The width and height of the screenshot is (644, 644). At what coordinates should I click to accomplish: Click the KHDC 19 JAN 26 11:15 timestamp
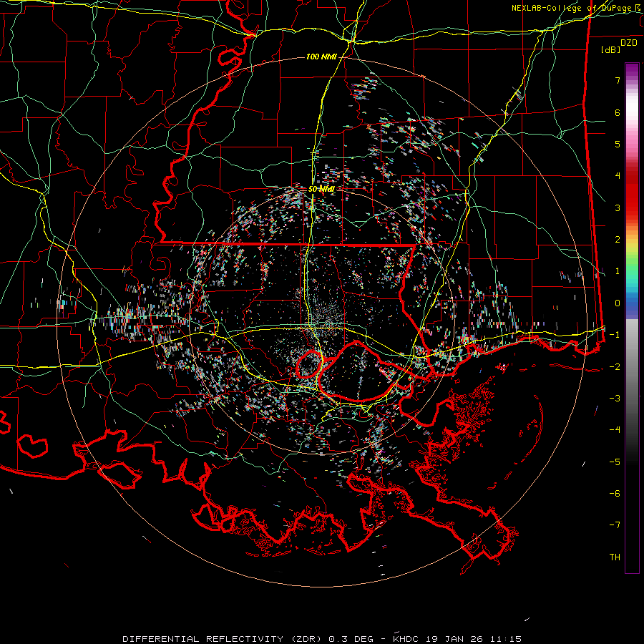pyautogui.click(x=457, y=639)
